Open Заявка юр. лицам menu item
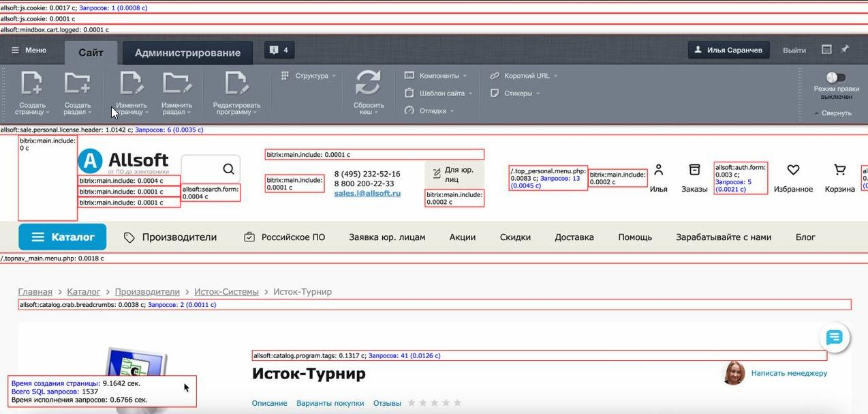The image size is (868, 414). 387,237
